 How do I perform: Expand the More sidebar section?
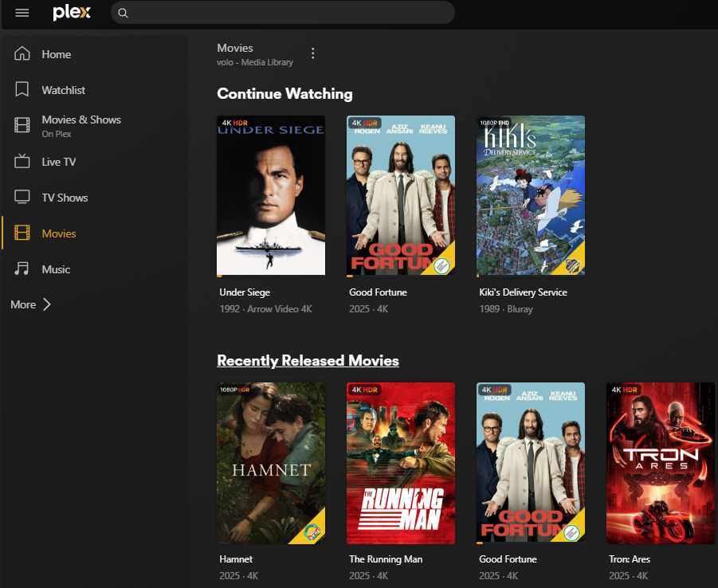30,304
